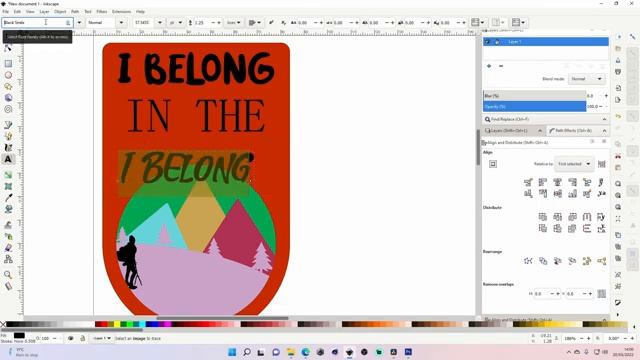Click the Print icon in command bar
Image resolution: width=640 pixels, height=360 pixels.
pyautogui.click(x=618, y=72)
